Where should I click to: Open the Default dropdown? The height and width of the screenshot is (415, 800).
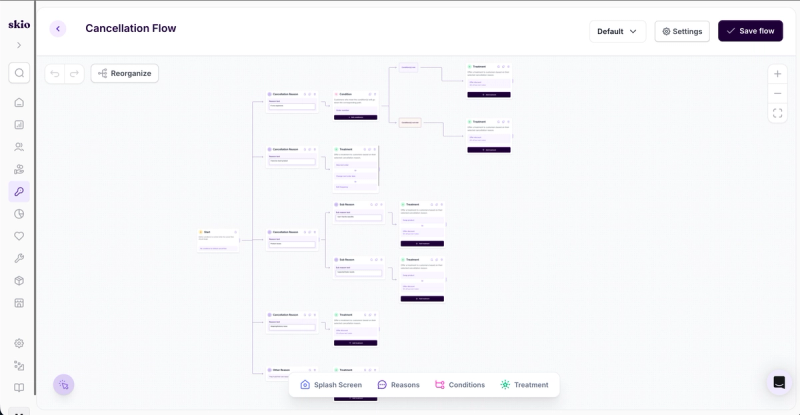[x=617, y=31]
